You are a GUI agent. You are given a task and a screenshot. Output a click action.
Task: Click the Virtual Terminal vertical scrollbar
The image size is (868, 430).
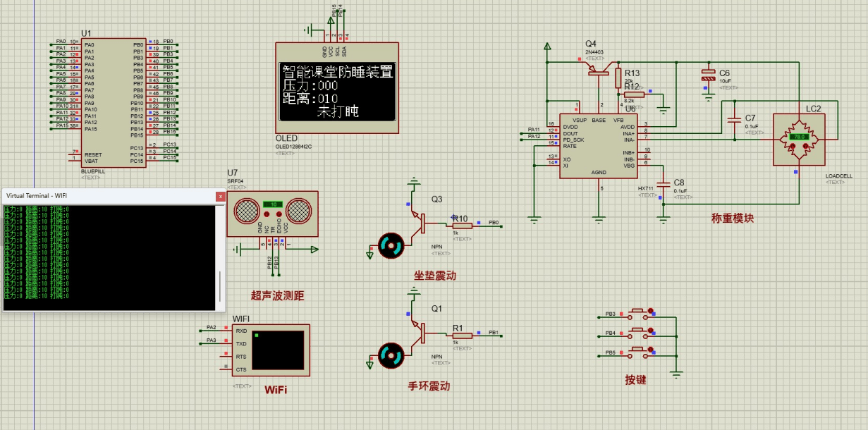pos(221,285)
